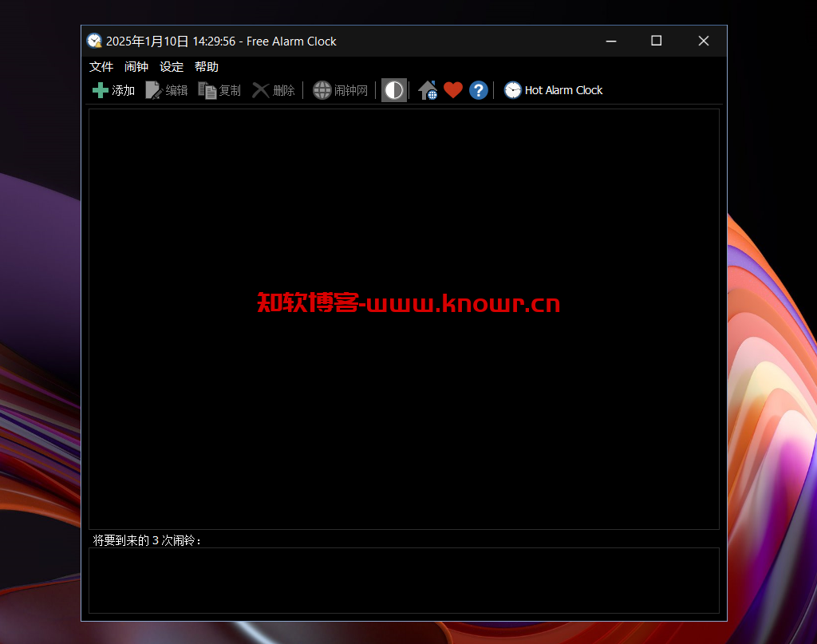This screenshot has height=644, width=817.
Task: Click the Hot Alarm Clock clock icon
Action: [513, 90]
